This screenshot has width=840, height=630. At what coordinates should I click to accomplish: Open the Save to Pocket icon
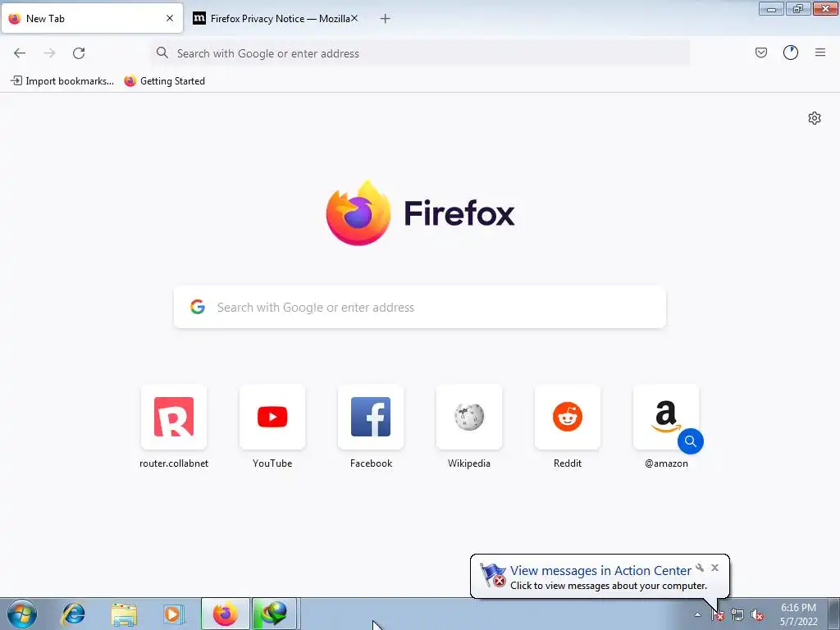[x=761, y=52]
